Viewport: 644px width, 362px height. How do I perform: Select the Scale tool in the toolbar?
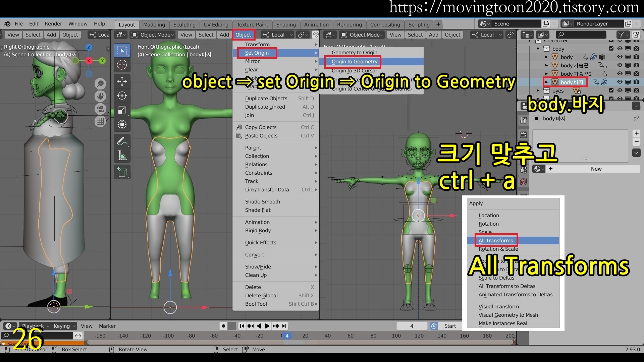coord(122,110)
